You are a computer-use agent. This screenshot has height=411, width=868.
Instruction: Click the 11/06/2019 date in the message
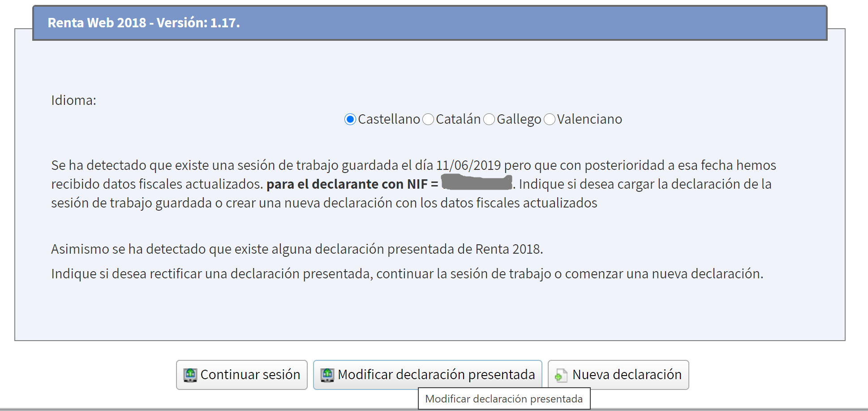pos(468,165)
